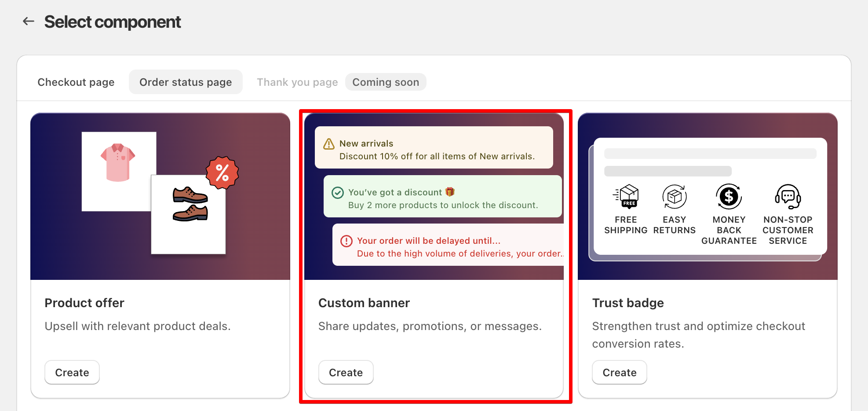Screen dimensions: 868x411
Task: Click Create under Custom banner
Action: click(346, 372)
